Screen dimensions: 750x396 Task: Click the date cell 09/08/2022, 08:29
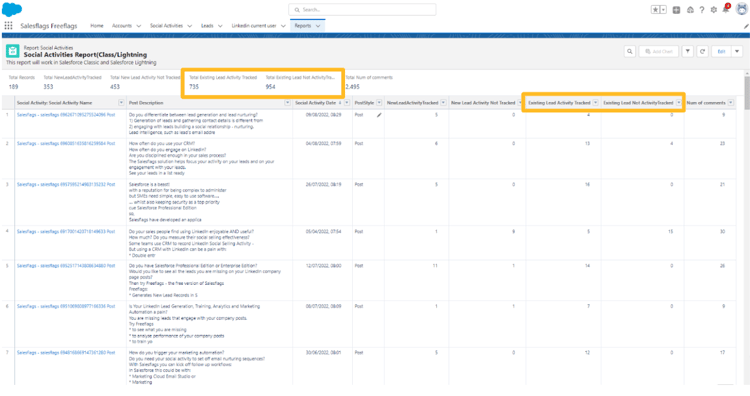click(324, 115)
